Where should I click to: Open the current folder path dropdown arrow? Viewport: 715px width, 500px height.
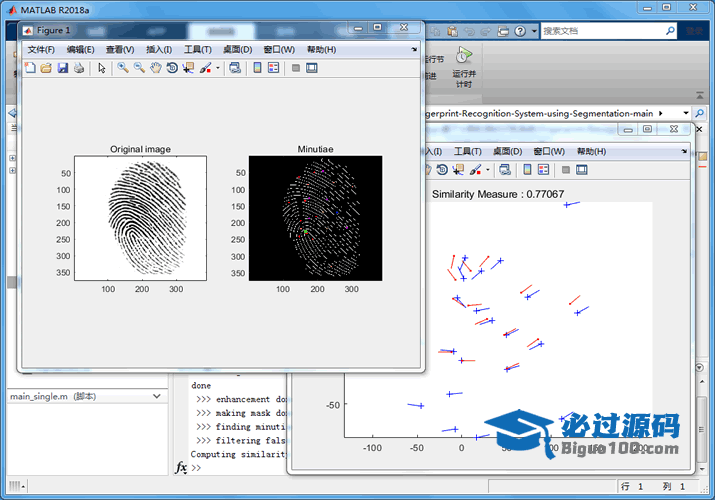click(x=686, y=114)
